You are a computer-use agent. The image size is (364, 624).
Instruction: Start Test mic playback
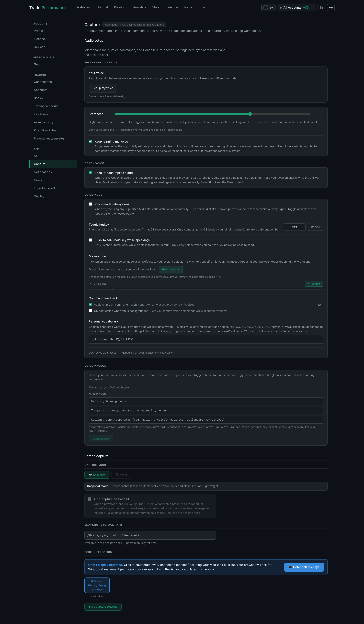tap(314, 284)
